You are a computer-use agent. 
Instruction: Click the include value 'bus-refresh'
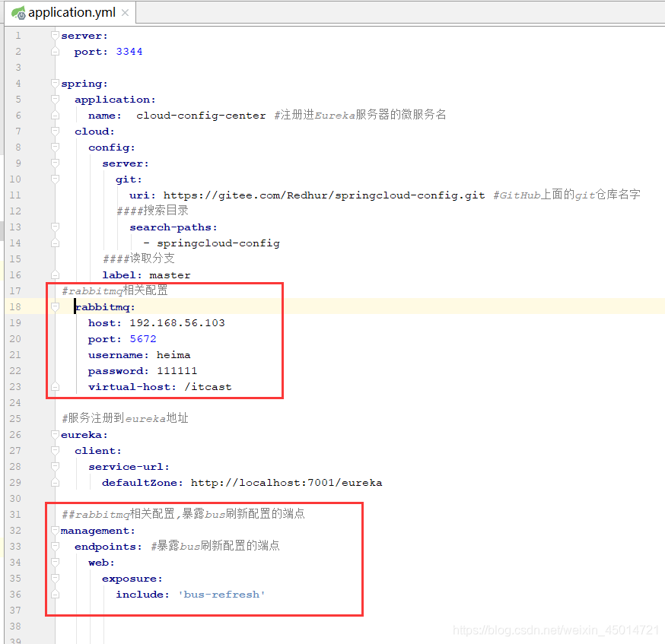pyautogui.click(x=222, y=595)
